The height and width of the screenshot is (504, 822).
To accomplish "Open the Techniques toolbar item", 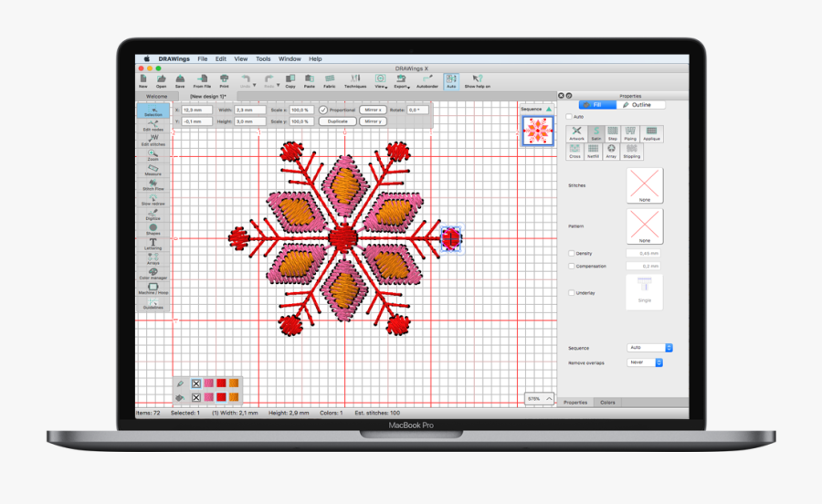I will point(355,81).
